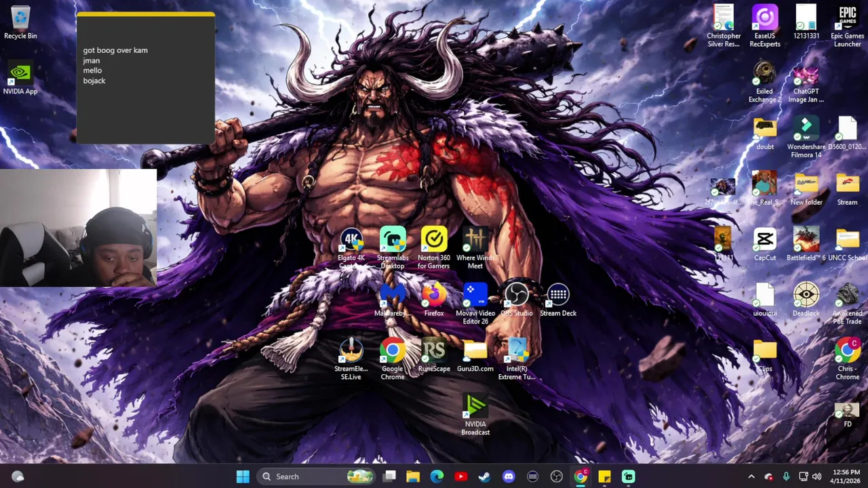Launch Chris - Chrome profile shortcut

[848, 359]
